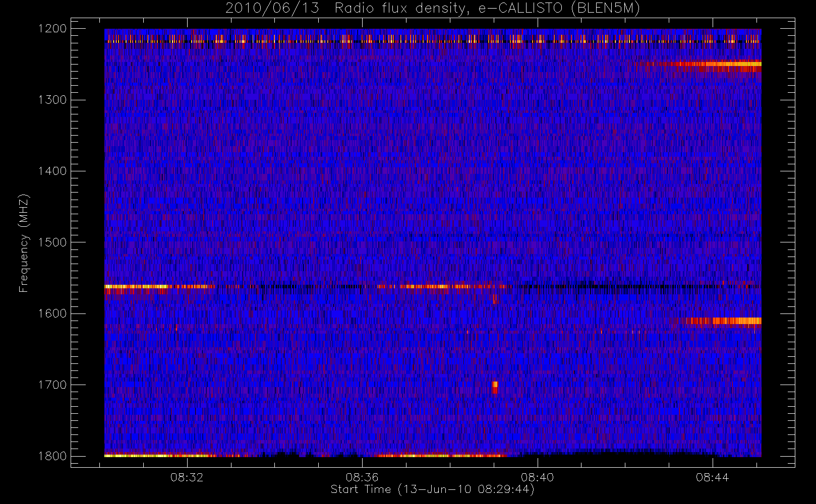Click the 1200 frequency tick label
Viewport: 816px width, 504px height.
point(52,29)
